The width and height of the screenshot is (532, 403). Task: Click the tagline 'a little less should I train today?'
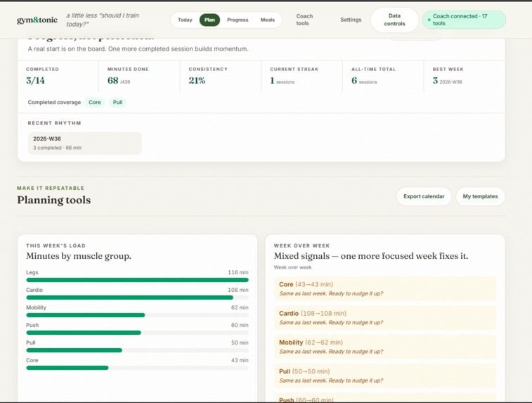coord(103,20)
